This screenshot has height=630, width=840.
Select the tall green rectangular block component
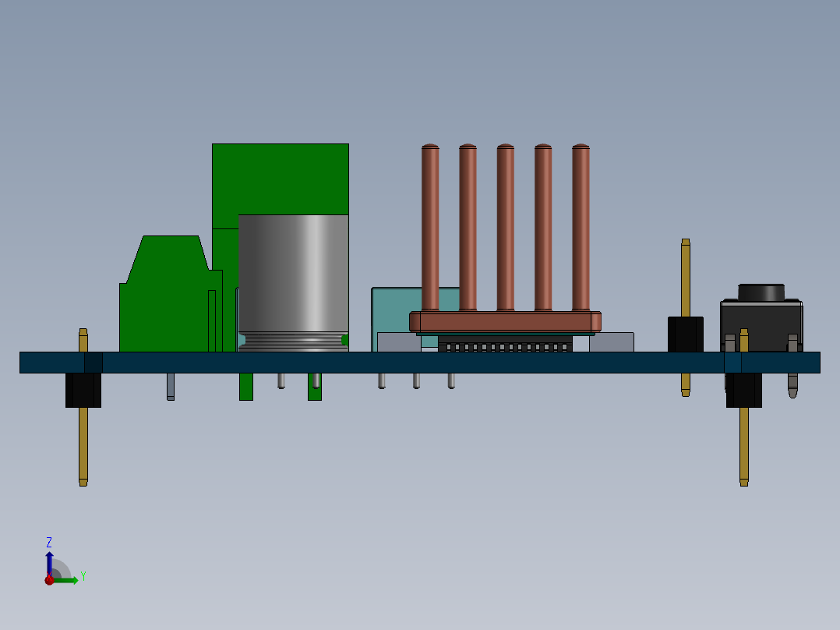pyautogui.click(x=281, y=179)
